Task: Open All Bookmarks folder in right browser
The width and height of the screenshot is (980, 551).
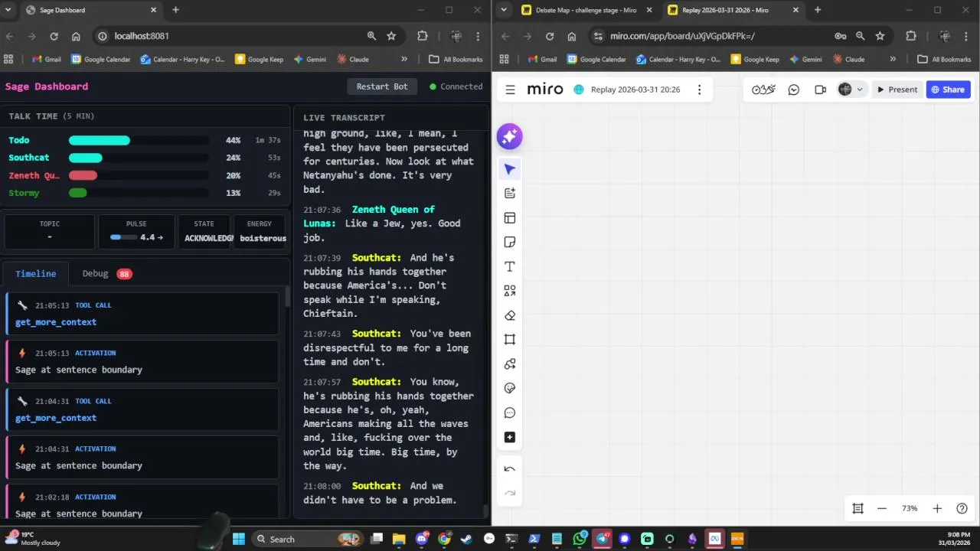Action: coord(945,59)
